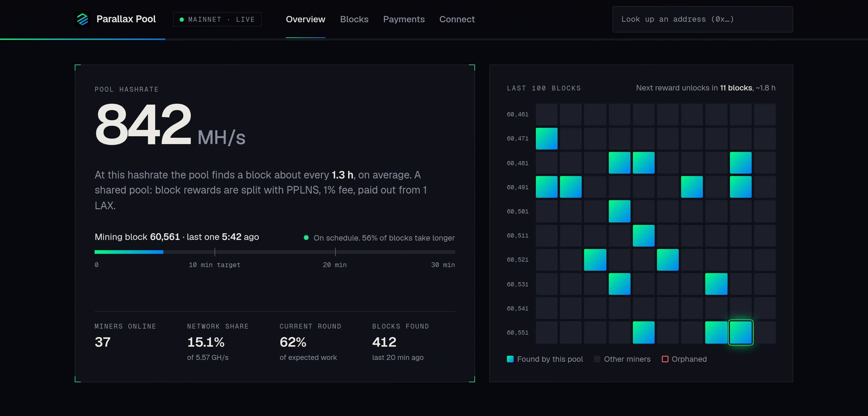Viewport: 868px width, 416px height.
Task: Select pool block 60,504 in the grid
Action: click(x=619, y=211)
